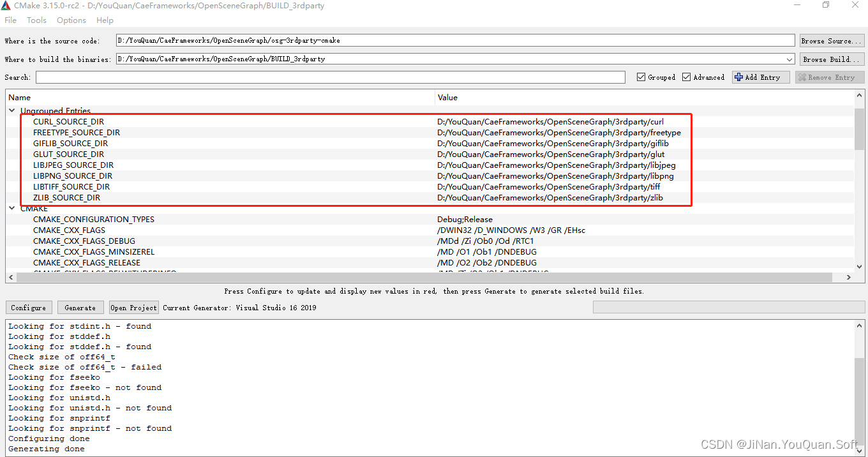Click scroll-down arrow of entries list
Screen dimensions: 868x457
click(x=859, y=267)
